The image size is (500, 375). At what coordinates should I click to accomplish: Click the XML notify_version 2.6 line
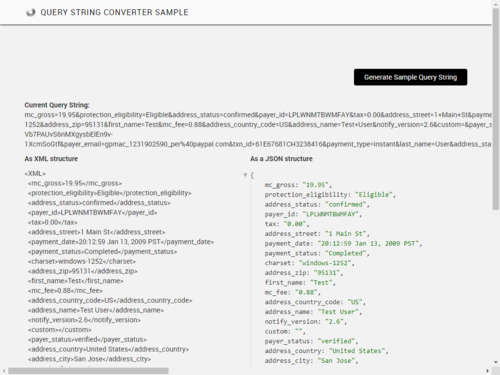(84, 320)
